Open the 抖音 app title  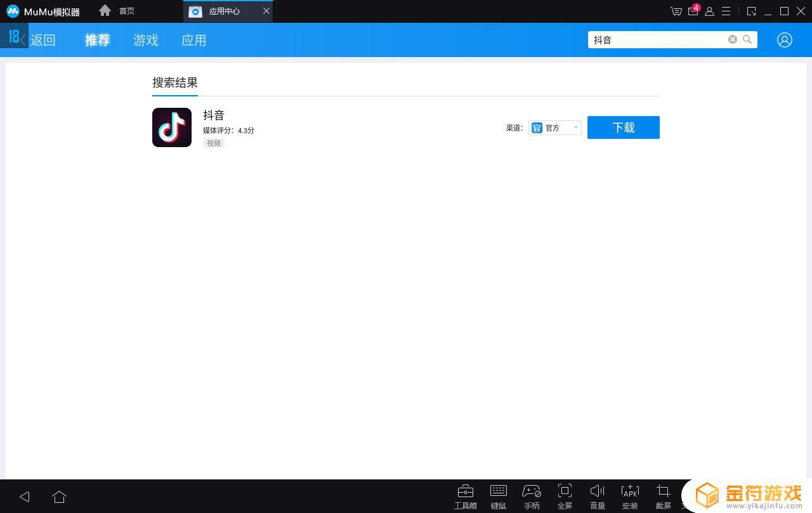214,115
